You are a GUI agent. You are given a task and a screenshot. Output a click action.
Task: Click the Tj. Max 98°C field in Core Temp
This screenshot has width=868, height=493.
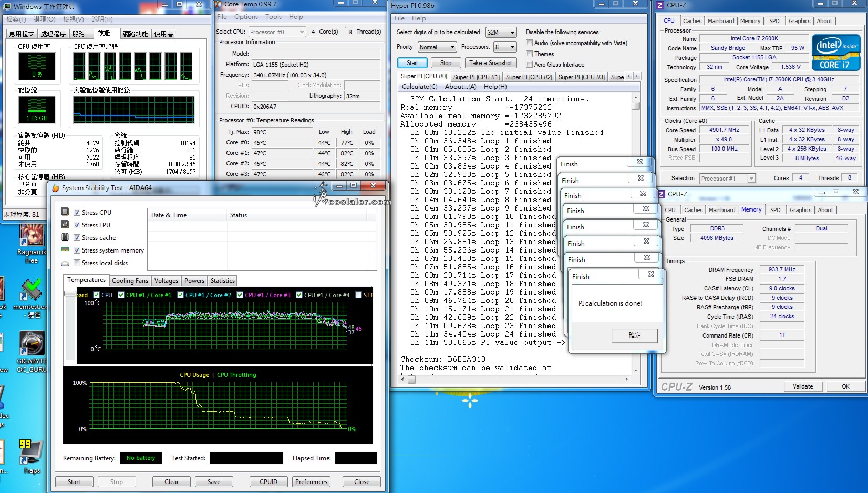(x=283, y=132)
